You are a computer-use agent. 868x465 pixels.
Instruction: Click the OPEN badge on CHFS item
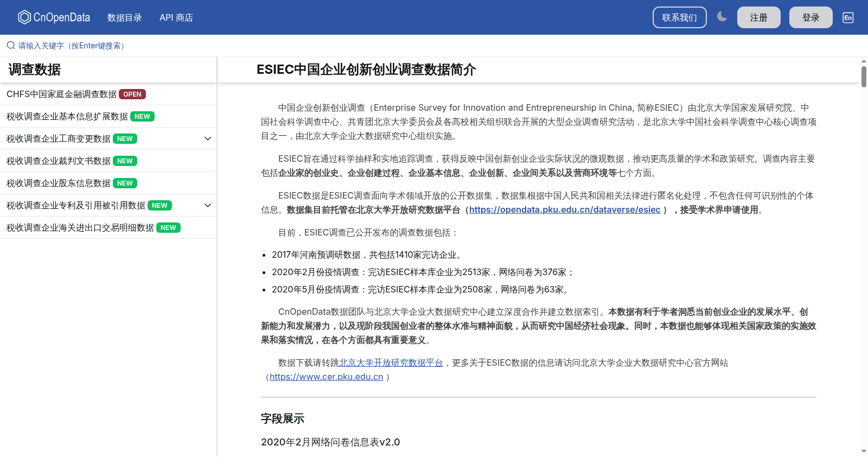click(x=132, y=94)
